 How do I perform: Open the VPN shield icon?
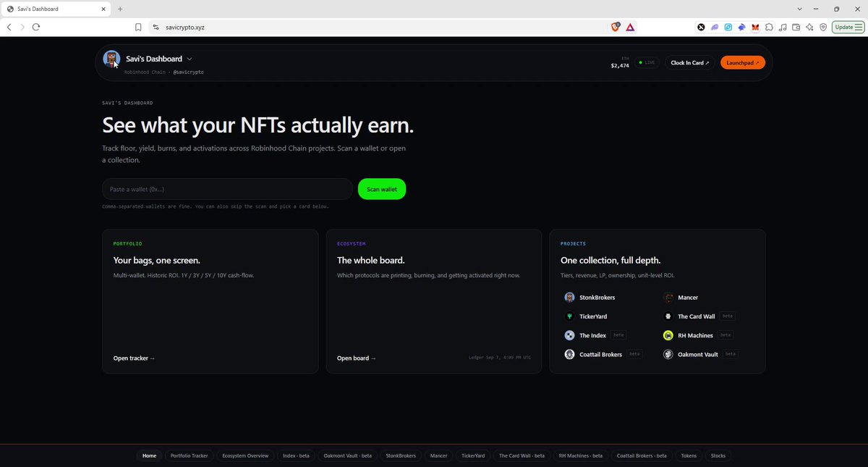tap(822, 27)
